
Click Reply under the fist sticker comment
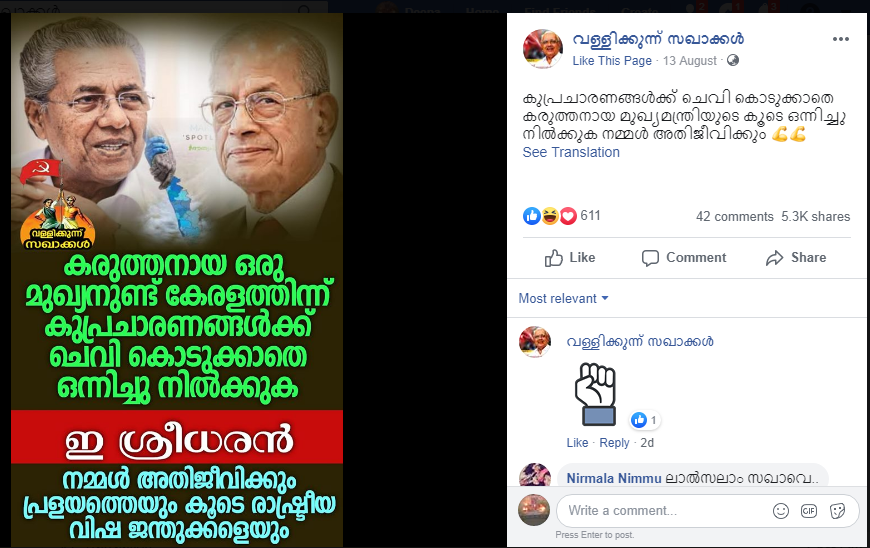point(614,443)
